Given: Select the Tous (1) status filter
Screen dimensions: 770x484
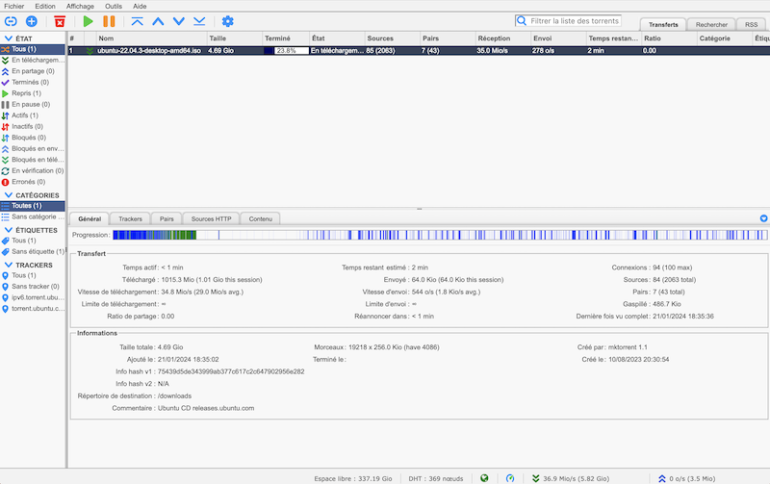Looking at the screenshot, I should coord(32,49).
